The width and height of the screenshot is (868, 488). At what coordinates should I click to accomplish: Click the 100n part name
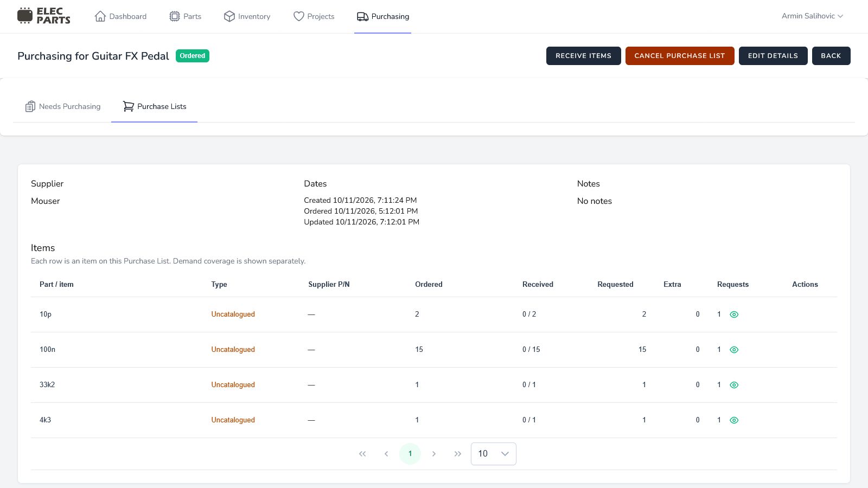[48, 349]
